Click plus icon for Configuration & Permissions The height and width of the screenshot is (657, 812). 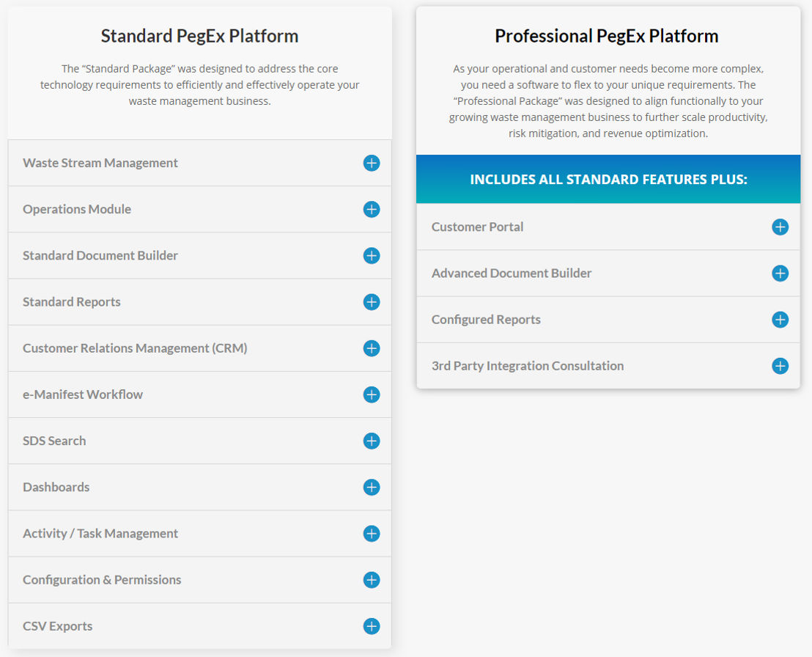pos(372,580)
